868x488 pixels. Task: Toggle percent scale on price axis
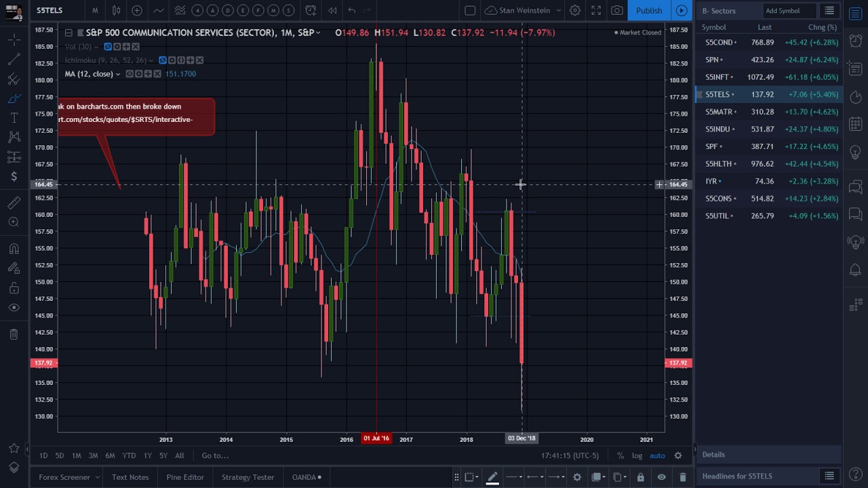click(x=620, y=455)
